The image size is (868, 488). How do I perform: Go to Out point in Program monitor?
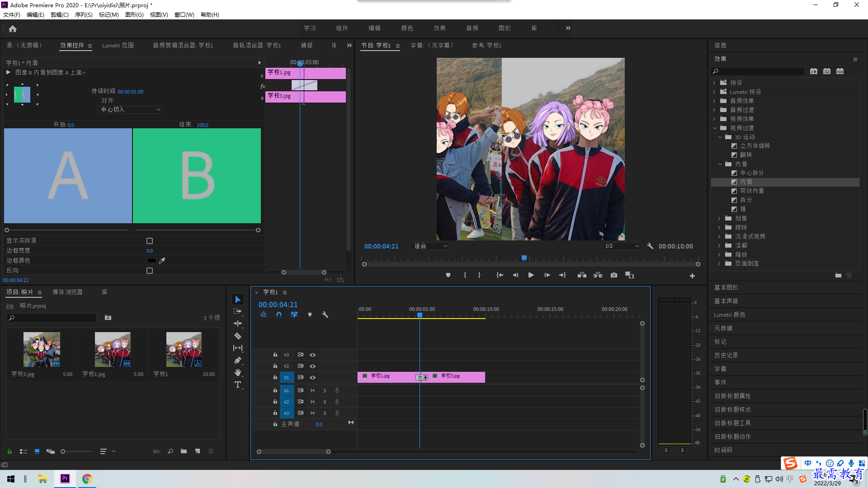pos(562,275)
